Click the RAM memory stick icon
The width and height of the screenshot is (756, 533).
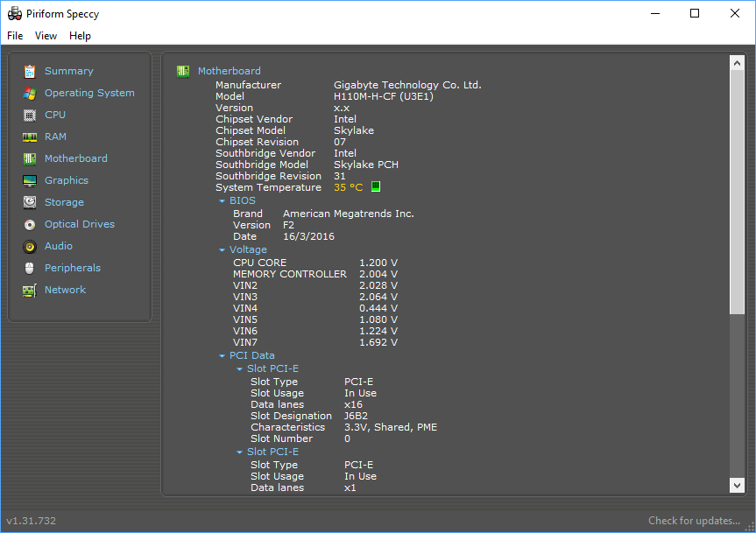[x=30, y=137]
